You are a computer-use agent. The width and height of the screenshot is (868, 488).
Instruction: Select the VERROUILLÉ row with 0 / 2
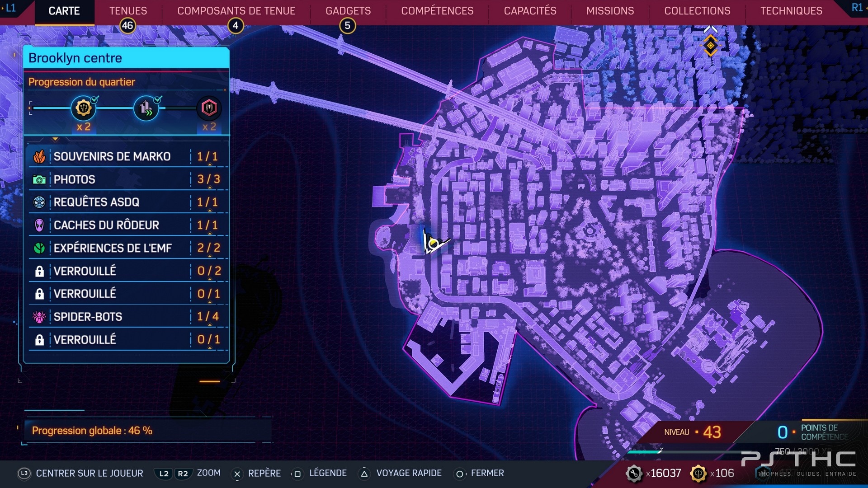point(128,271)
